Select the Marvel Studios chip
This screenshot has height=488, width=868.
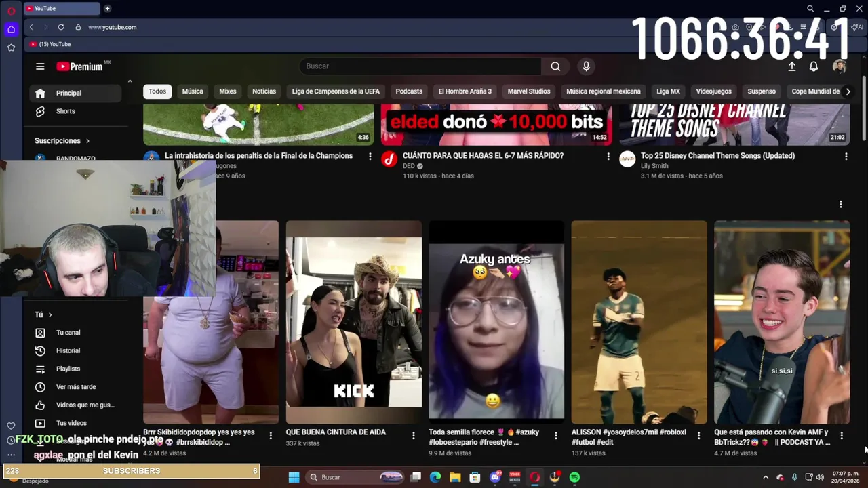point(529,91)
